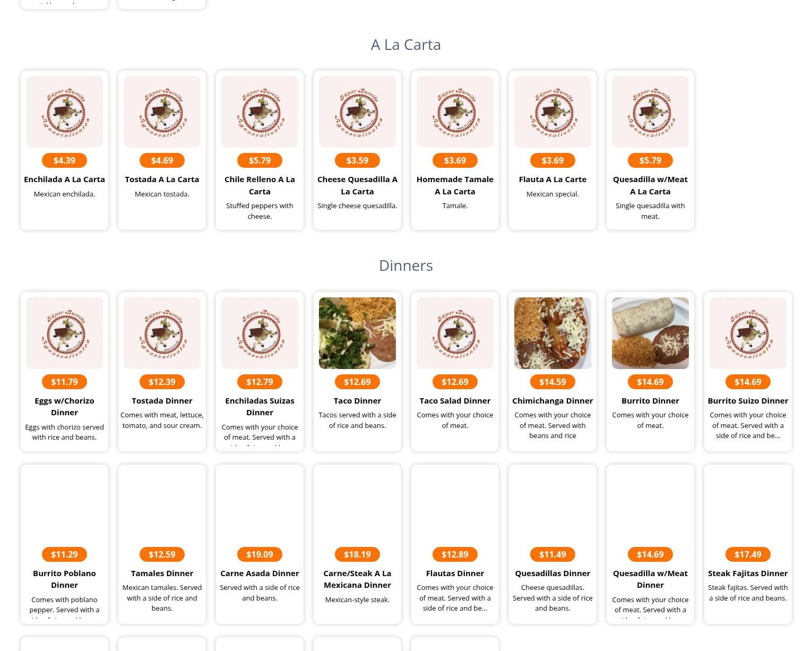Click the Chimichanga Dinner photo

coord(552,333)
